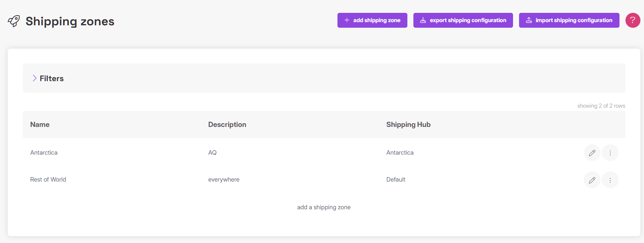This screenshot has width=644, height=243.
Task: Expand the Filters panel chevron
Action: pyautogui.click(x=35, y=78)
